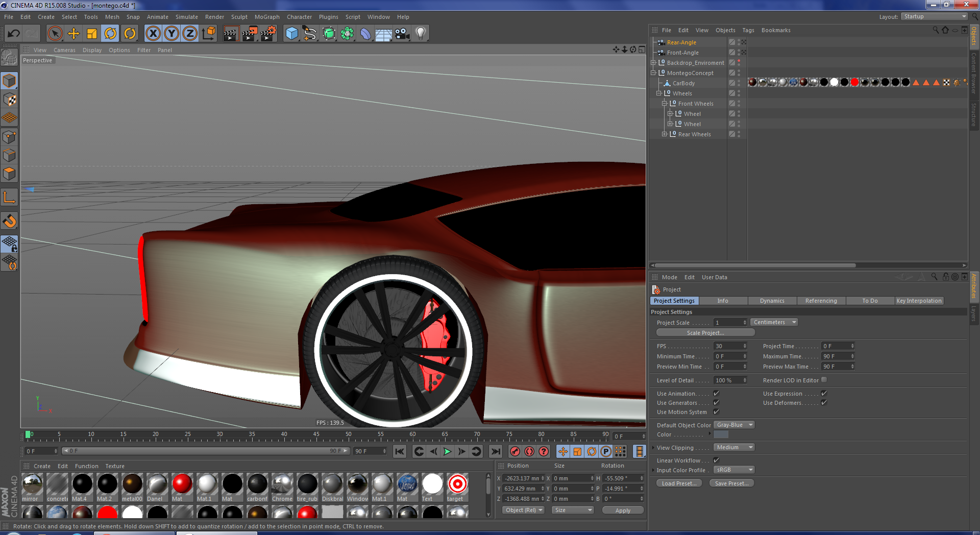Open the MoGraph menu
This screenshot has width=980, height=535.
[x=267, y=17]
